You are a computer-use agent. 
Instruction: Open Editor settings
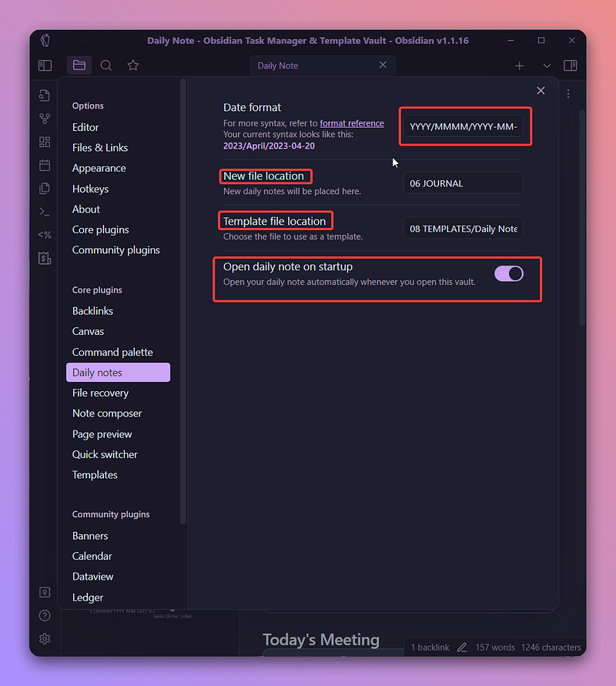[85, 127]
